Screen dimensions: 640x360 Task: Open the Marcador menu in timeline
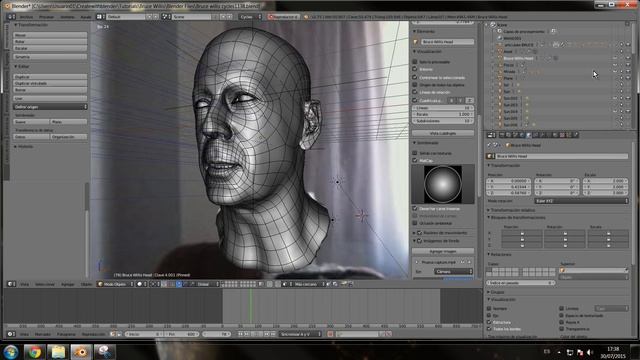click(x=42, y=334)
